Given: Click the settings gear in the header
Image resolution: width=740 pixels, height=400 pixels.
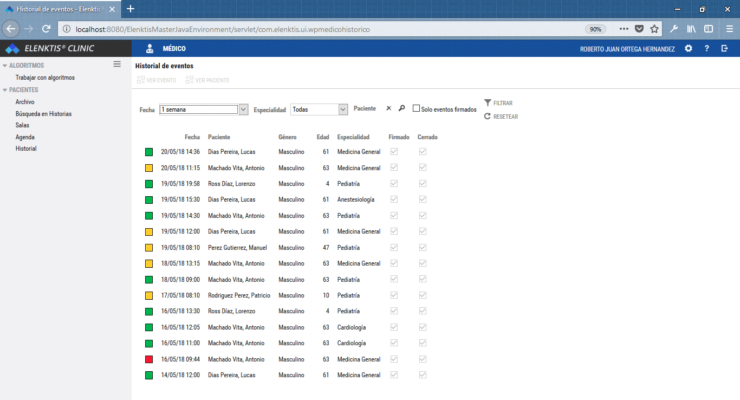Looking at the screenshot, I should coord(688,48).
